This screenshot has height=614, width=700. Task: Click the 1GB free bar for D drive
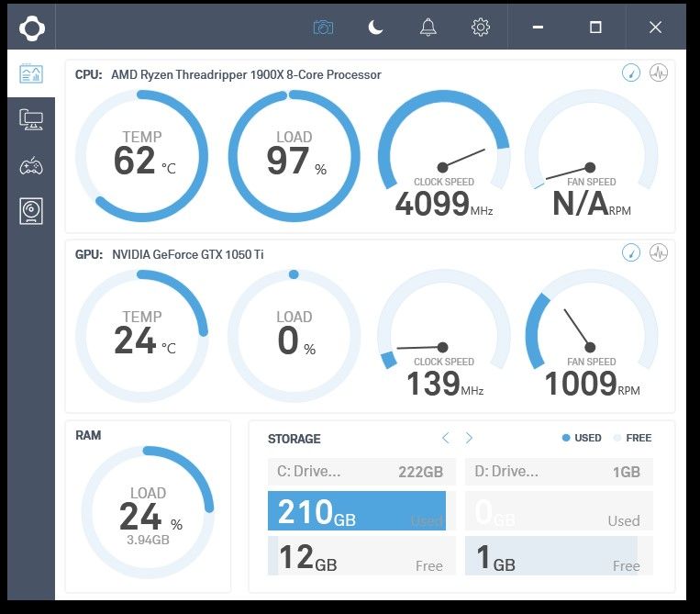point(559,556)
